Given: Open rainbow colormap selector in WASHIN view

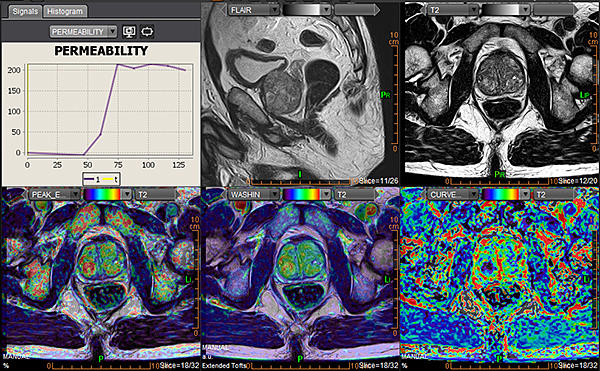Looking at the screenshot, I should point(307,195).
